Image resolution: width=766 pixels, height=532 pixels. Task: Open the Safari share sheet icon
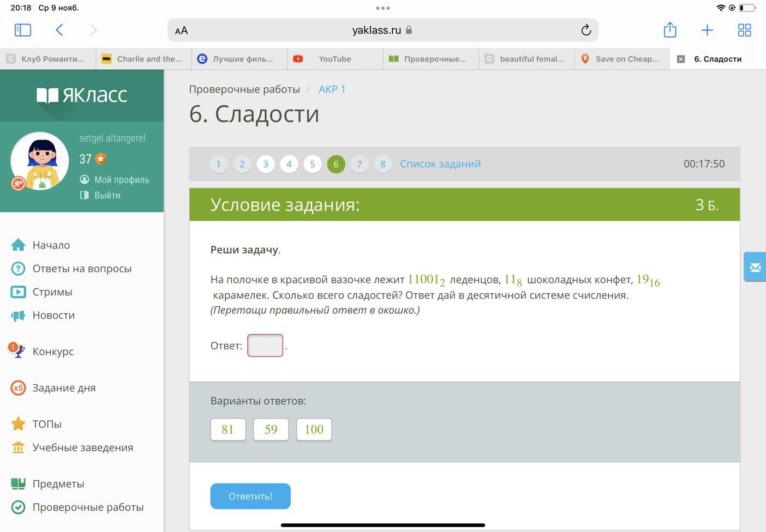pyautogui.click(x=669, y=30)
